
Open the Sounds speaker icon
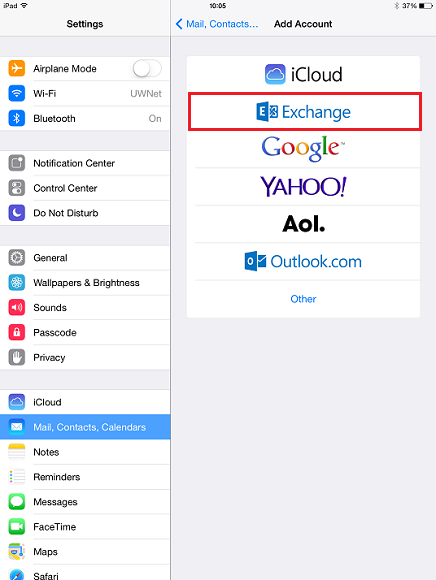click(x=17, y=307)
